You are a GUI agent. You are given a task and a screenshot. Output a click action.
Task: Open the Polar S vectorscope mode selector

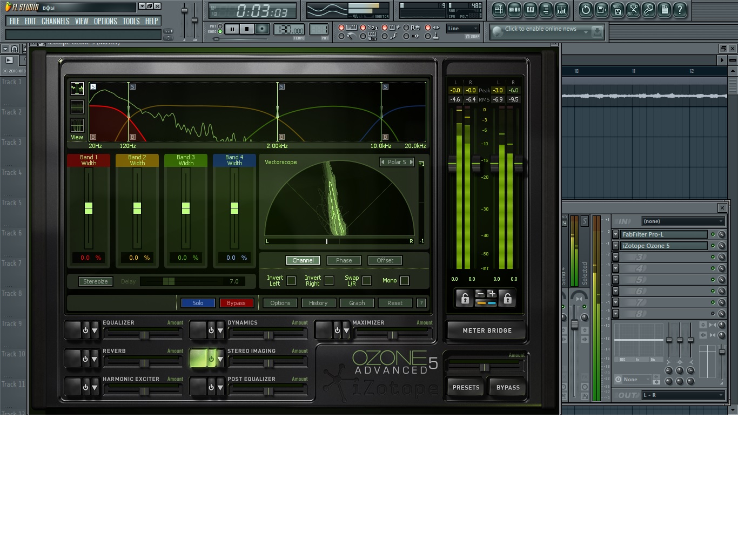pos(397,162)
